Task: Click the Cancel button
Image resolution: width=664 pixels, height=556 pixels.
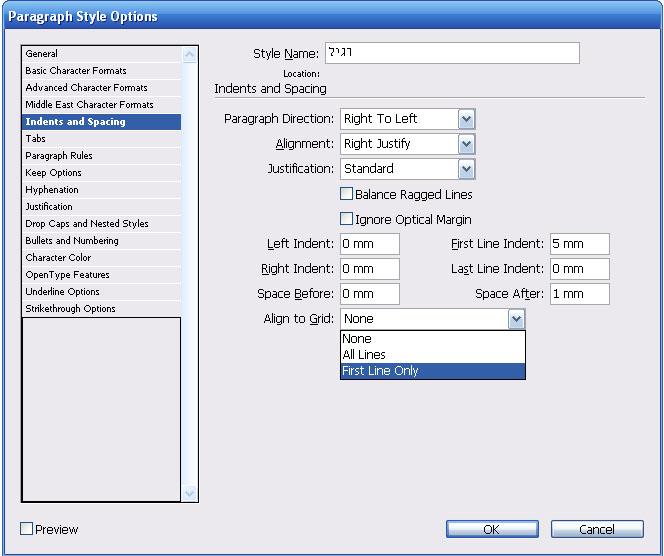Action: click(x=597, y=529)
